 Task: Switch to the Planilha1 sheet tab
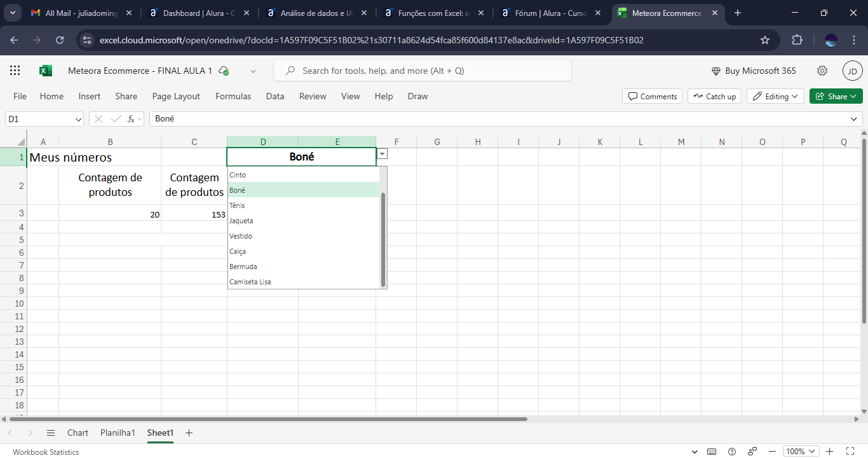(x=118, y=433)
